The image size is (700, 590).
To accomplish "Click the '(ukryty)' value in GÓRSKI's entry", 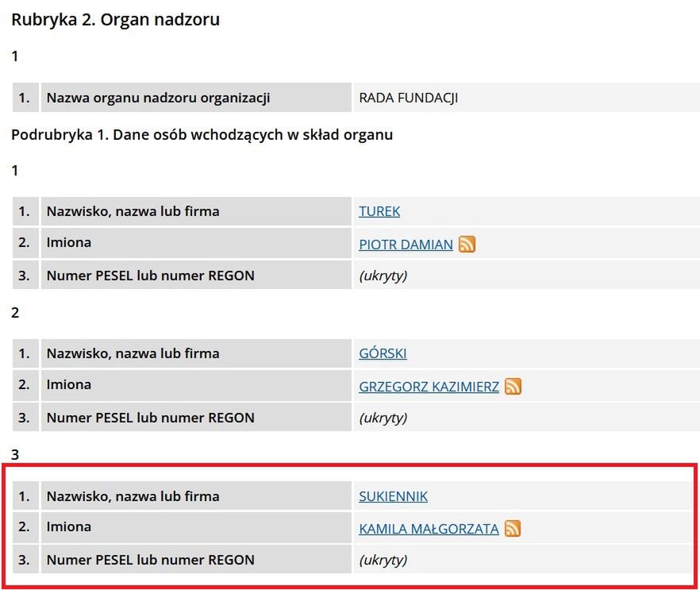I will coord(383,418).
